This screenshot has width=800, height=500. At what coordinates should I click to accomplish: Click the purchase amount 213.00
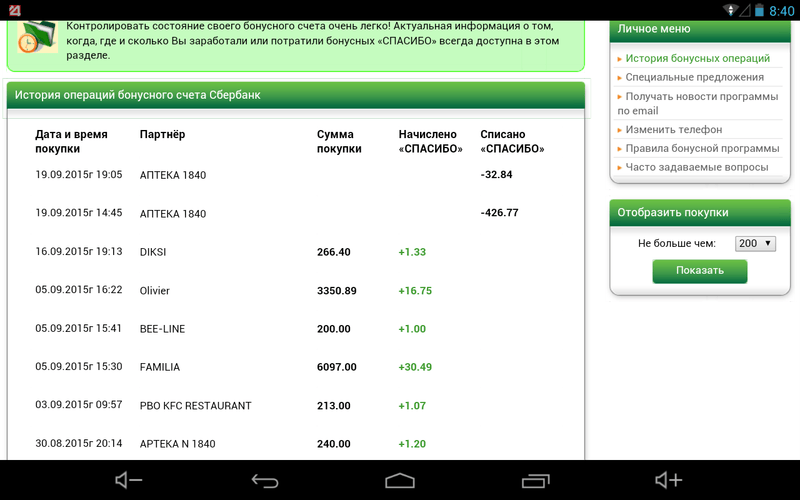pos(334,406)
